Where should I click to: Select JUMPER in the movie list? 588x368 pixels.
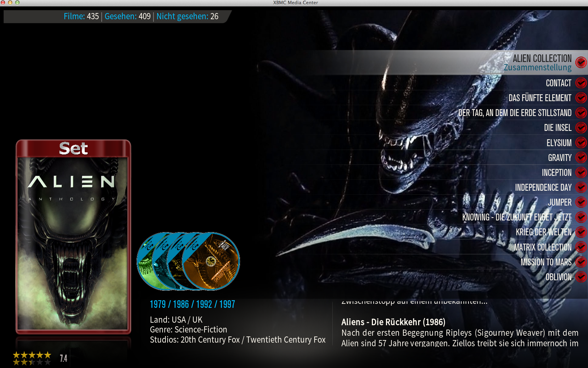point(559,202)
